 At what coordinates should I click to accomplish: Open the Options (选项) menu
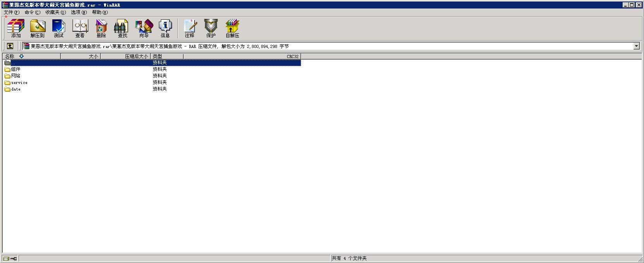(79, 12)
